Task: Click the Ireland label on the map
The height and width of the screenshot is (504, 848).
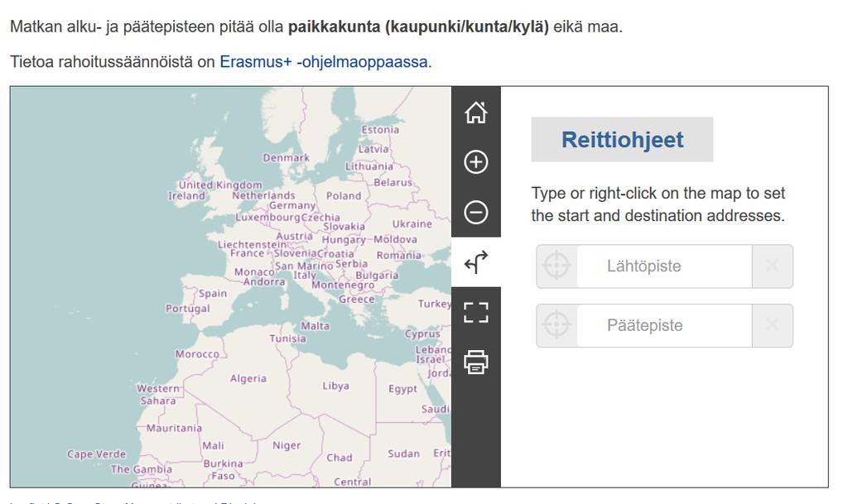Action: [186, 195]
